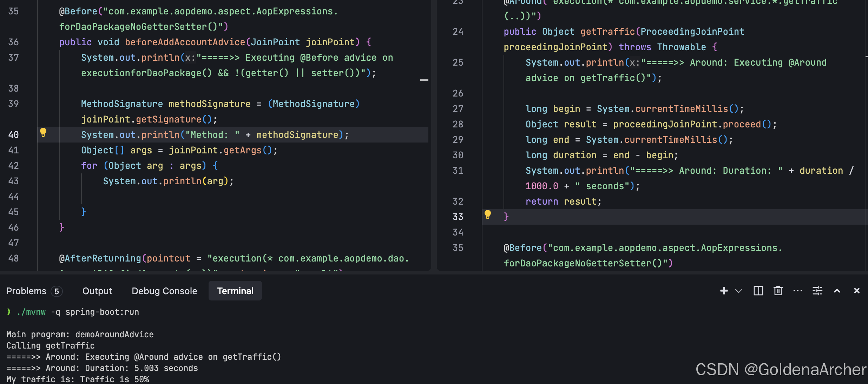Image resolution: width=868 pixels, height=384 pixels.
Task: Expand the new terminal profile dropdown
Action: click(739, 291)
